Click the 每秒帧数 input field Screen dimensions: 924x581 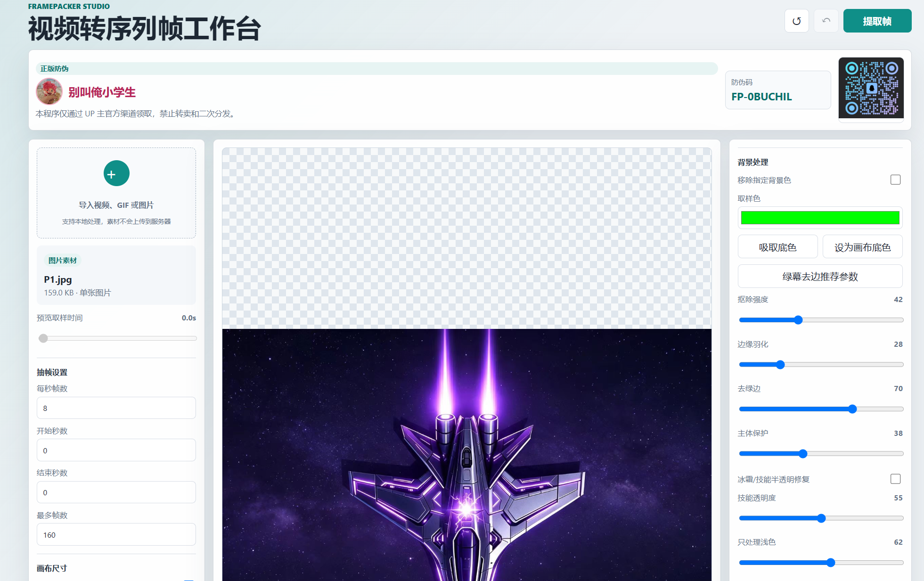coord(116,408)
